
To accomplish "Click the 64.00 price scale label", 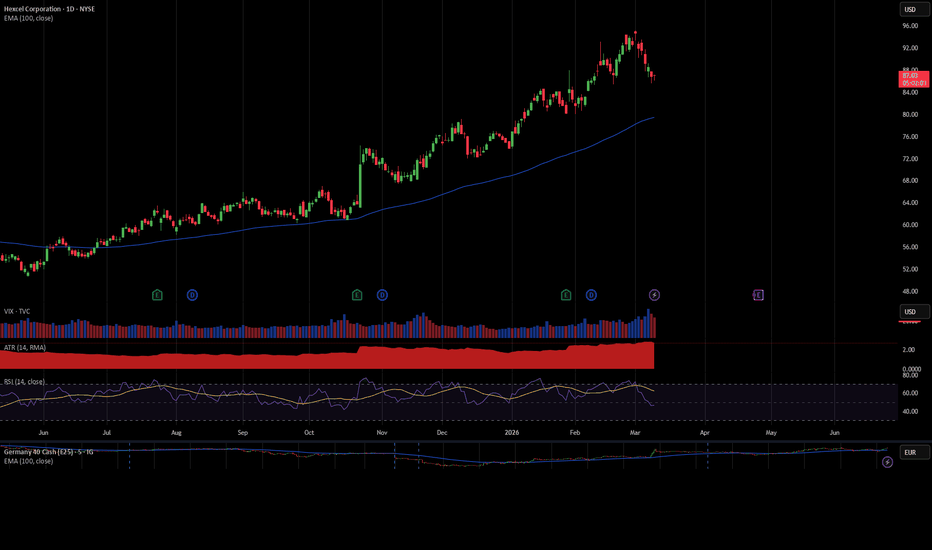I will [910, 203].
